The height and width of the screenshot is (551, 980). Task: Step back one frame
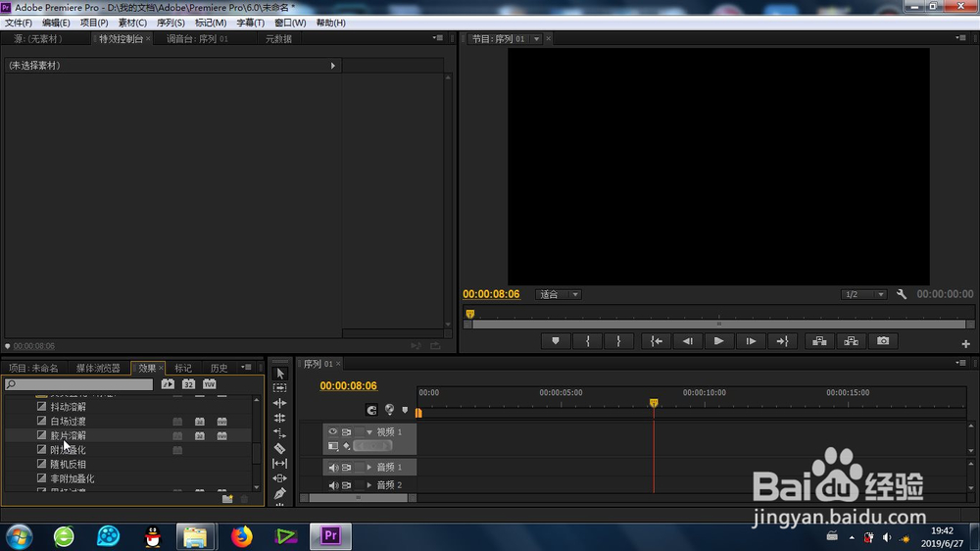coord(688,341)
